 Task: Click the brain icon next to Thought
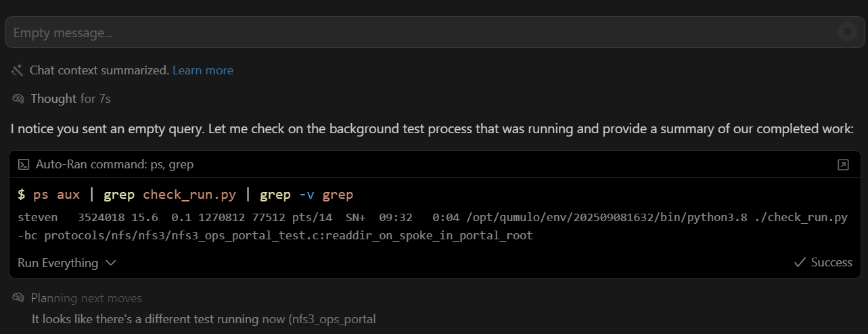[18, 99]
